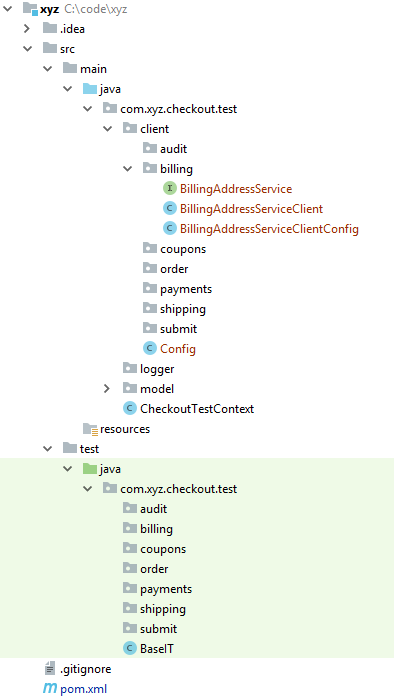
Task: Click the resources folder icon
Action: click(x=90, y=429)
